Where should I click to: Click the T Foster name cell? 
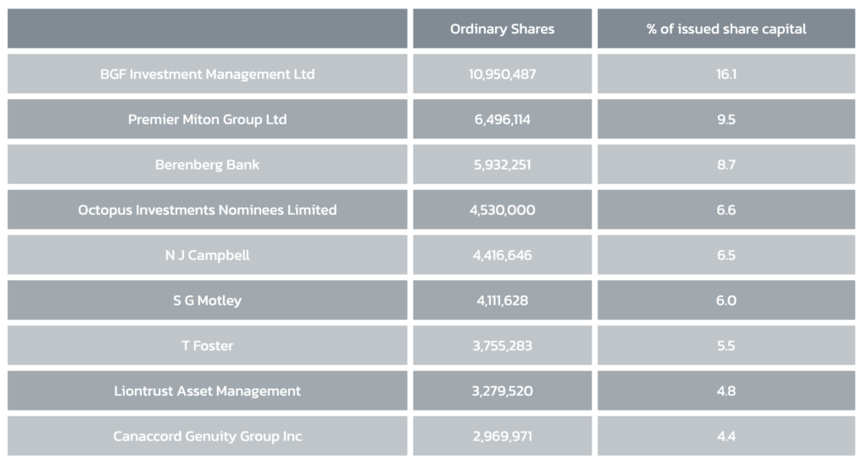coord(207,345)
